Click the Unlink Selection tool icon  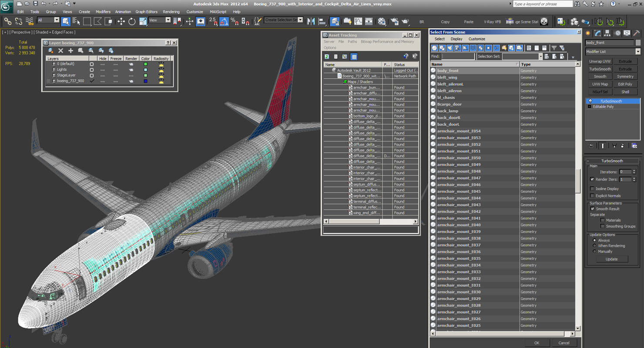tap(19, 21)
